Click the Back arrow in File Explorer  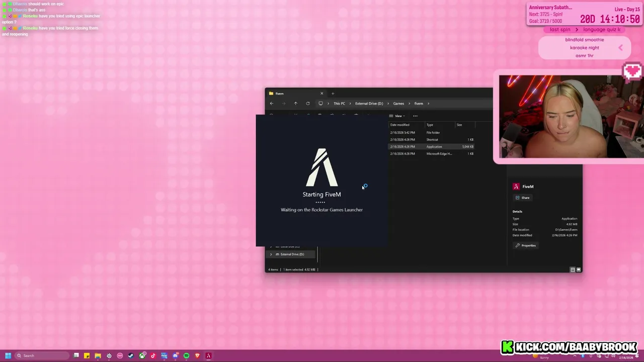tap(272, 104)
